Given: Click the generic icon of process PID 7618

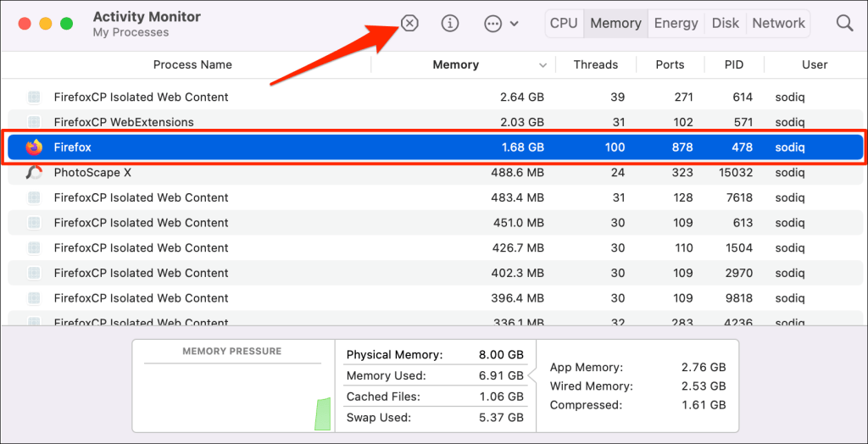Looking at the screenshot, I should tap(34, 197).
